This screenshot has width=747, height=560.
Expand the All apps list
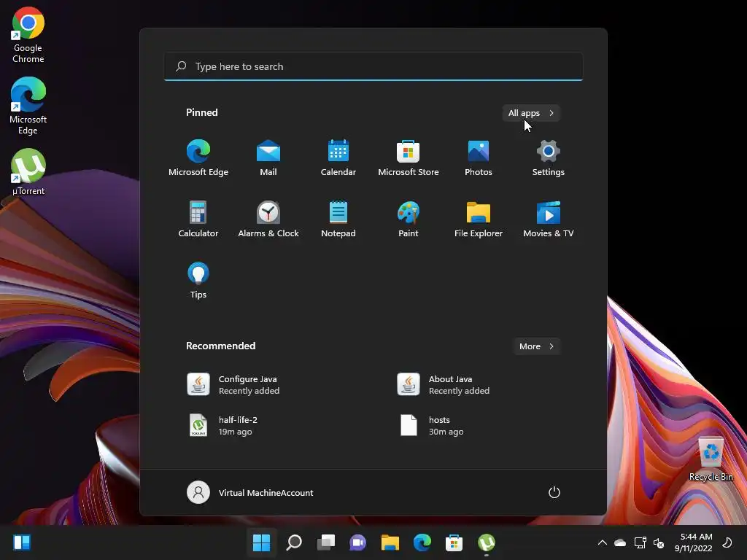tap(531, 113)
